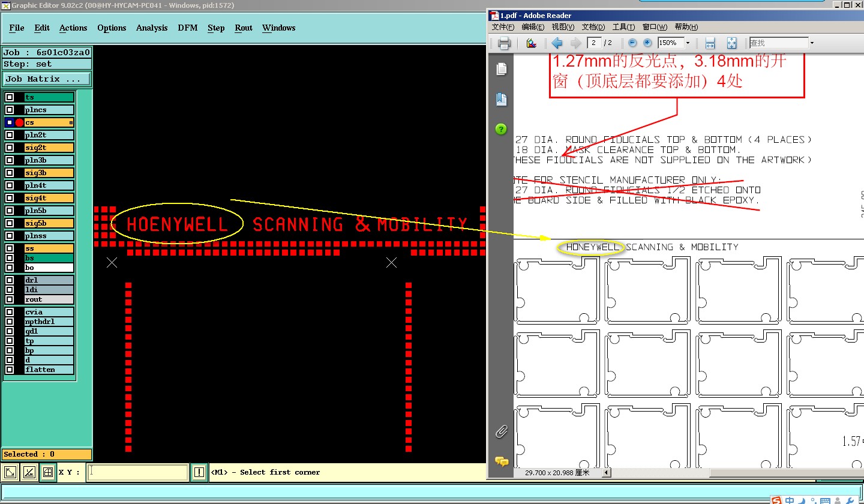
Task: Open the File menu in Graphic Editor
Action: coord(17,28)
